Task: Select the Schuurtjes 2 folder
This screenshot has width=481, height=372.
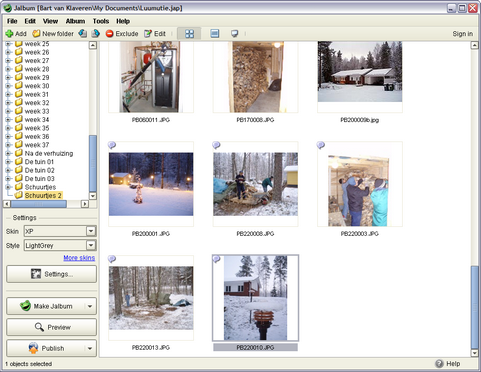Action: tap(43, 195)
